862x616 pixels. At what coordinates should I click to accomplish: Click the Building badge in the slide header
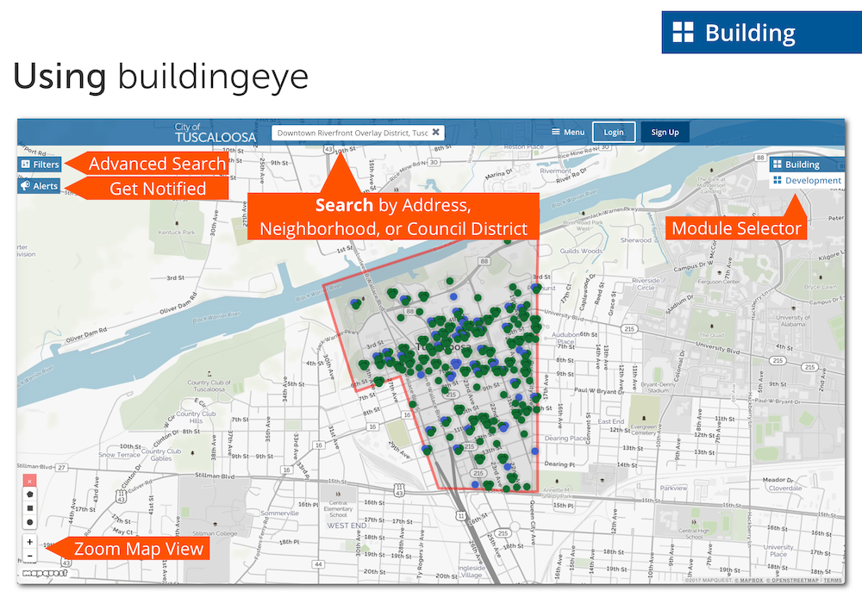click(761, 33)
